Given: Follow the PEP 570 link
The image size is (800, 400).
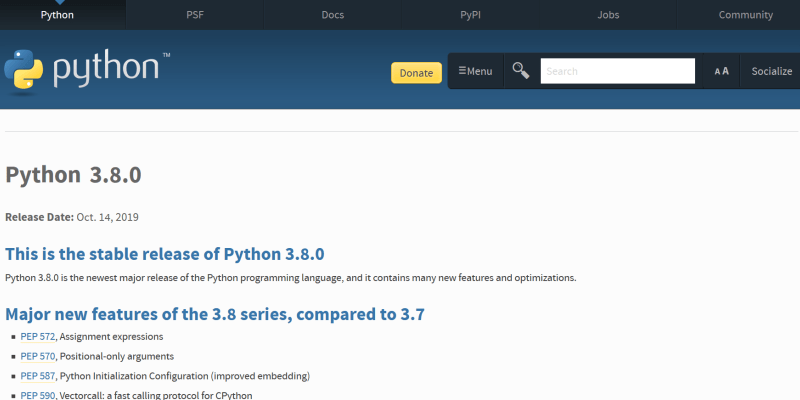Looking at the screenshot, I should pyautogui.click(x=38, y=356).
